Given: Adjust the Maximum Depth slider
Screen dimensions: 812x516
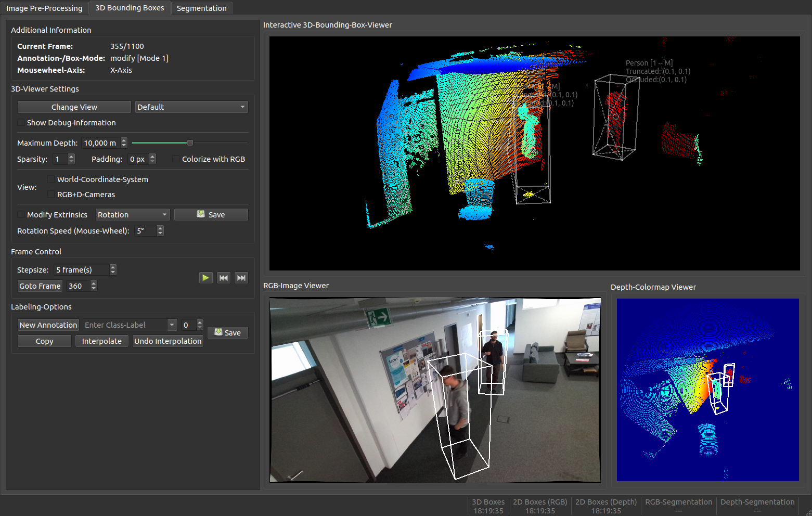Looking at the screenshot, I should pyautogui.click(x=190, y=143).
